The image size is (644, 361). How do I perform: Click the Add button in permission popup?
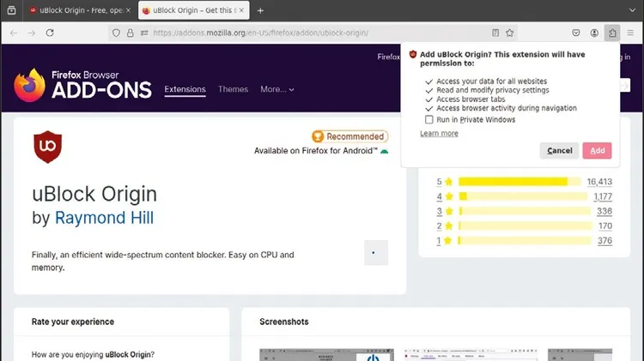pos(597,151)
